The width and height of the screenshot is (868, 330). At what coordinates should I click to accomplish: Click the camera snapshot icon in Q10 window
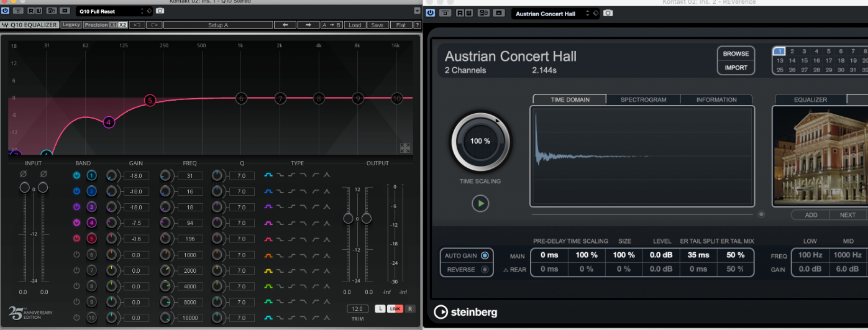(160, 11)
